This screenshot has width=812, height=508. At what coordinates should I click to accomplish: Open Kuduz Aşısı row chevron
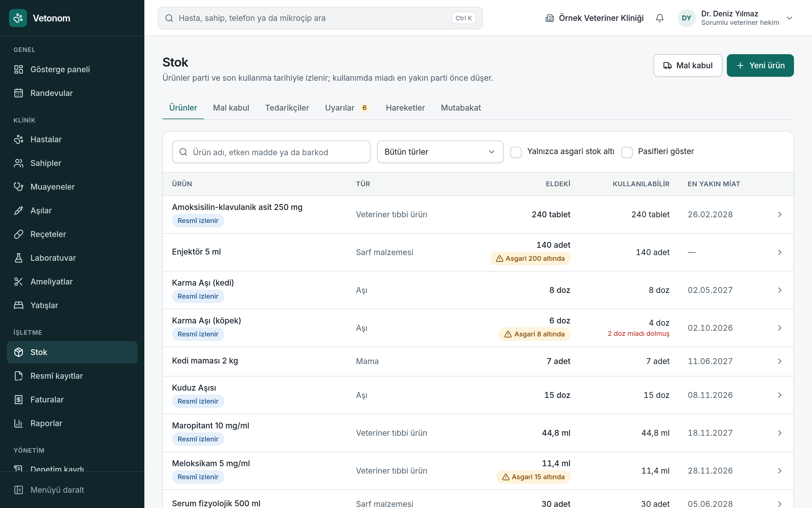click(x=780, y=395)
